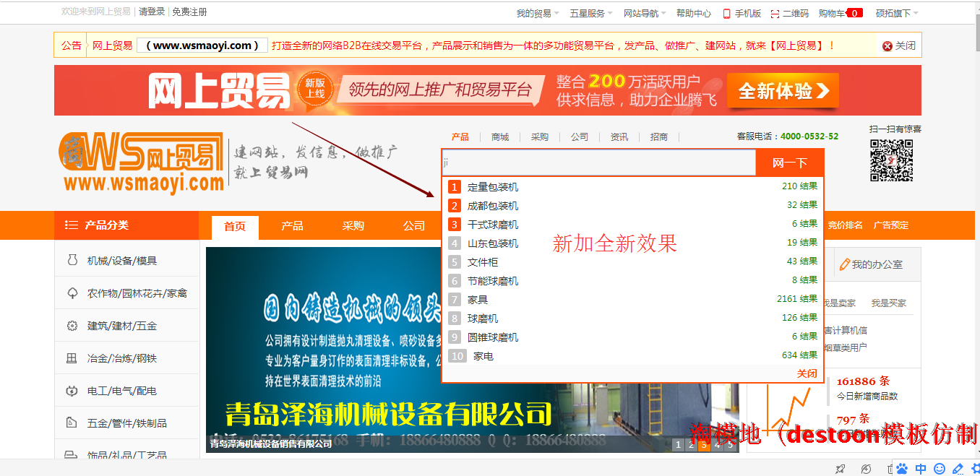
Task: Choose suggestion 文件柜
Action: (632, 262)
